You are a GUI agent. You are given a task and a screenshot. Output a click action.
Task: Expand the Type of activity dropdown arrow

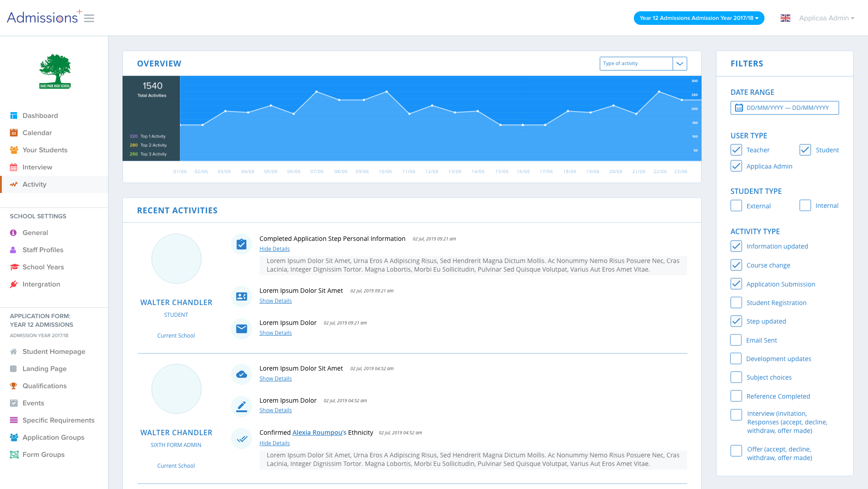679,64
